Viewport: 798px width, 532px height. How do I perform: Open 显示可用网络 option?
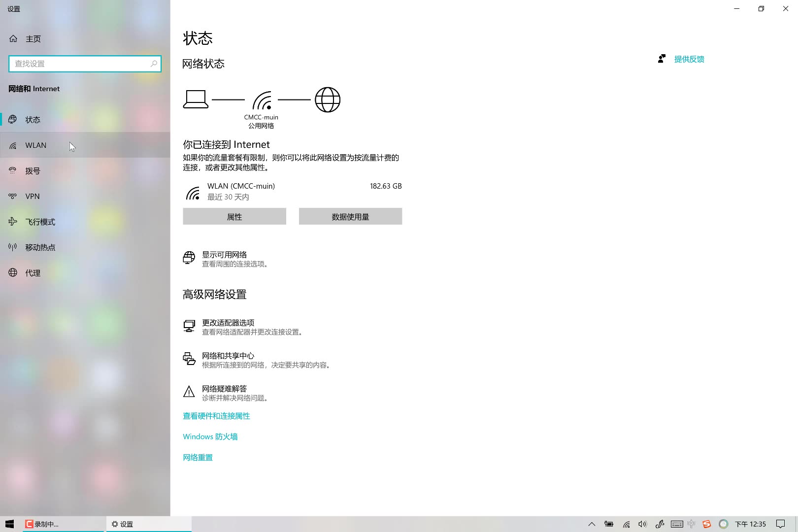[x=226, y=259]
